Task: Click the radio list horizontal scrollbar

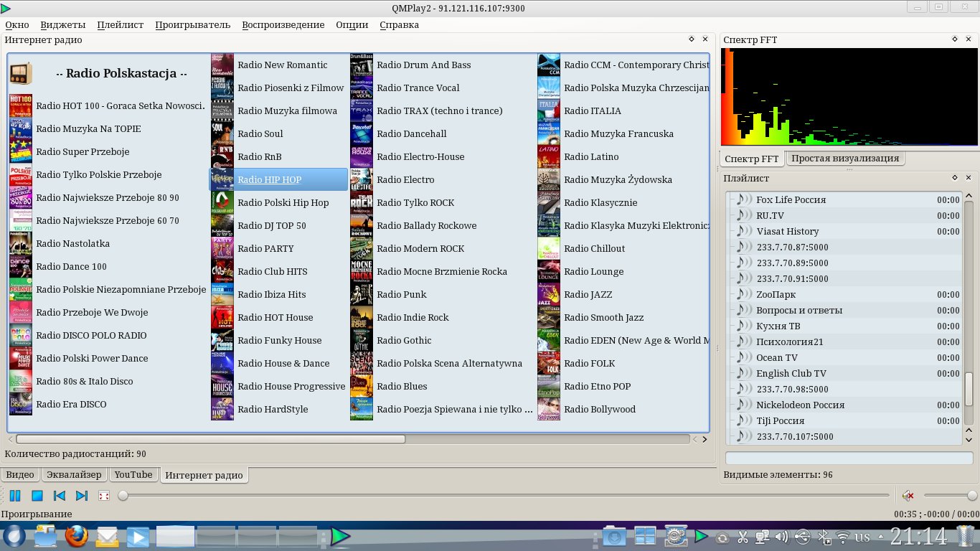Action: pos(210,439)
